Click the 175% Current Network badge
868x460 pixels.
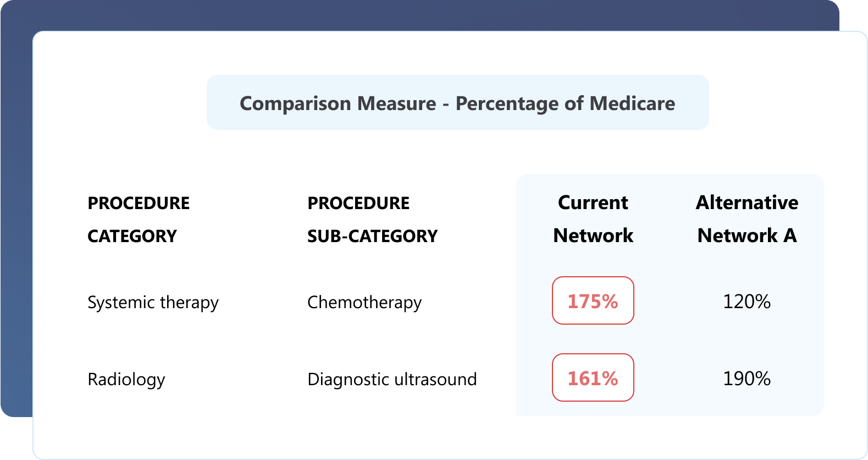[593, 301]
